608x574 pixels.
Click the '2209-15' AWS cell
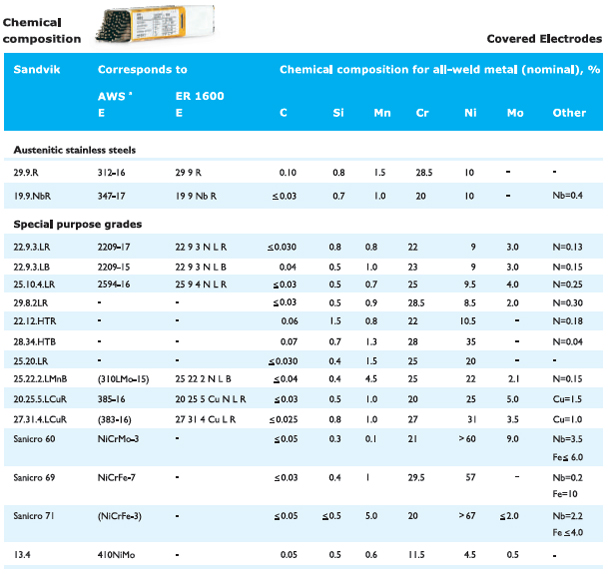[114, 267]
